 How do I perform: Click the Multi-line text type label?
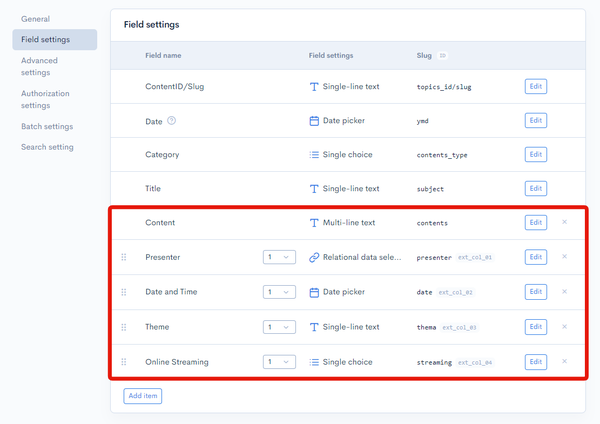pos(349,223)
